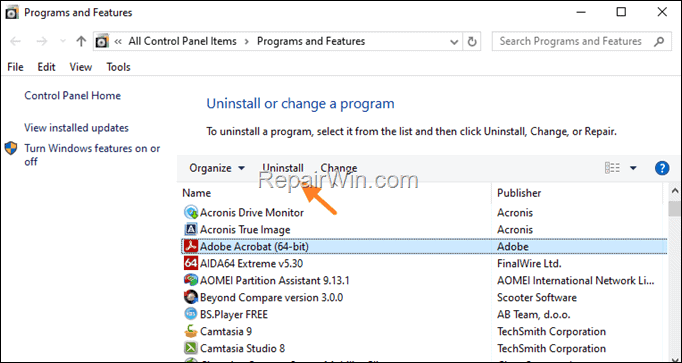Click the AOMEI Partition Assistant icon
682x363 pixels.
(191, 280)
